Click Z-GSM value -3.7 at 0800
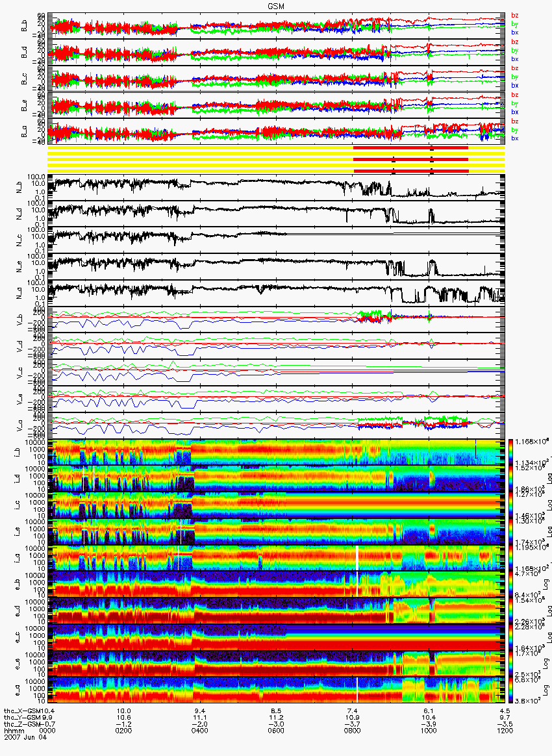The image size is (552, 756). (x=353, y=725)
